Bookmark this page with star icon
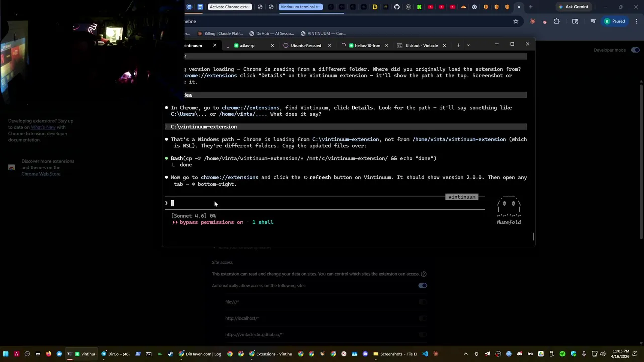Viewport: 644px width, 362px height. [516, 21]
